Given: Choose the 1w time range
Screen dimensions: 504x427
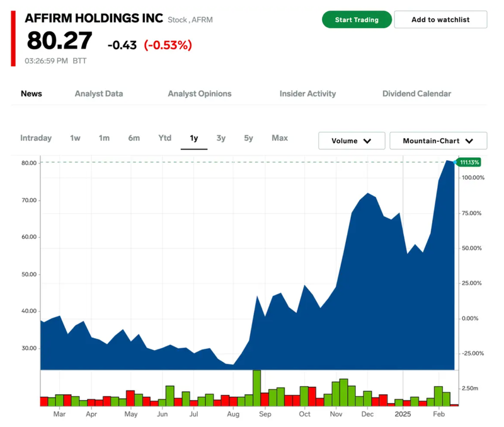Looking at the screenshot, I should [x=75, y=138].
